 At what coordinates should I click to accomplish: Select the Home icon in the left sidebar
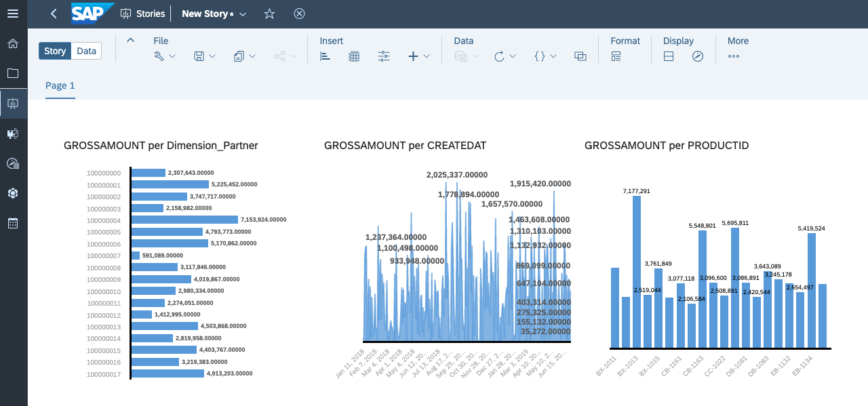(13, 43)
